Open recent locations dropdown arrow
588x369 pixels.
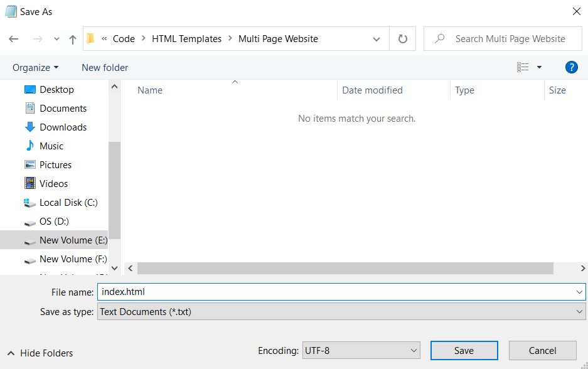56,39
